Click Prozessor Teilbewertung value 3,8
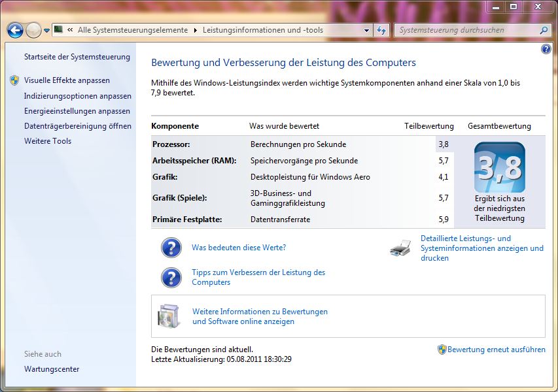 click(444, 144)
